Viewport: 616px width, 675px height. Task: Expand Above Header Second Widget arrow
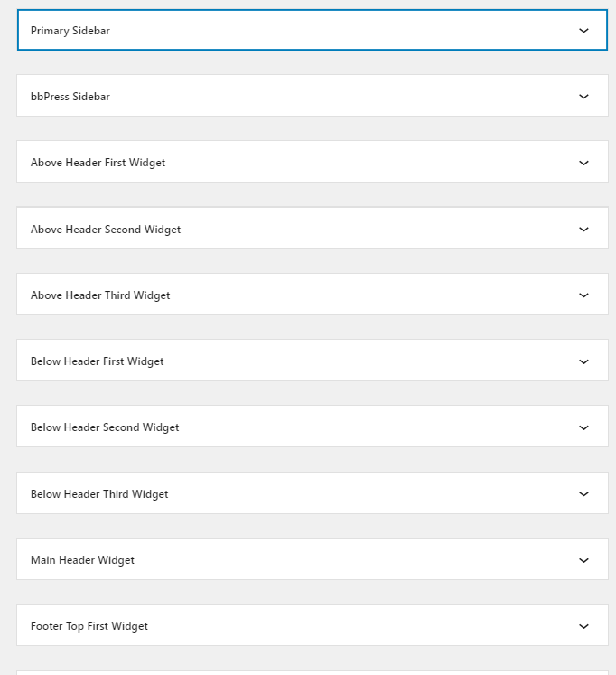point(583,229)
